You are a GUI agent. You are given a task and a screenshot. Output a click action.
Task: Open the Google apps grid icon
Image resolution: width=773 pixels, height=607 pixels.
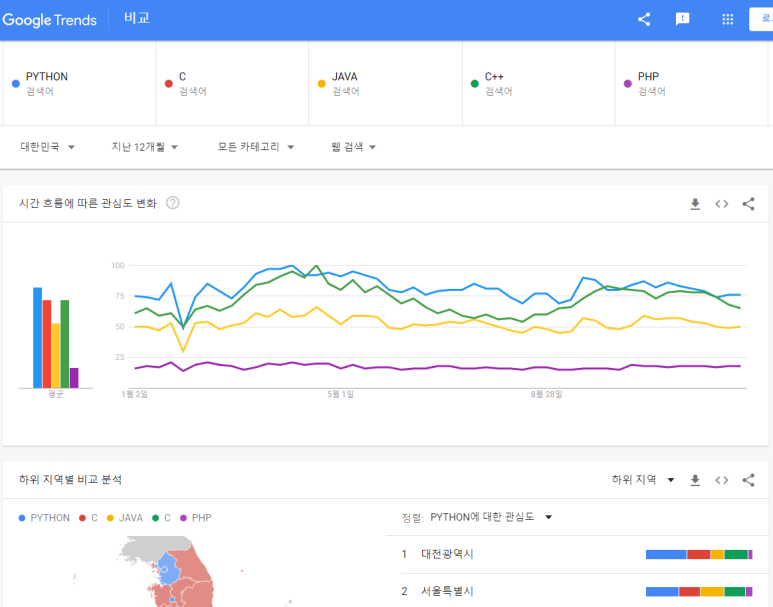(728, 19)
